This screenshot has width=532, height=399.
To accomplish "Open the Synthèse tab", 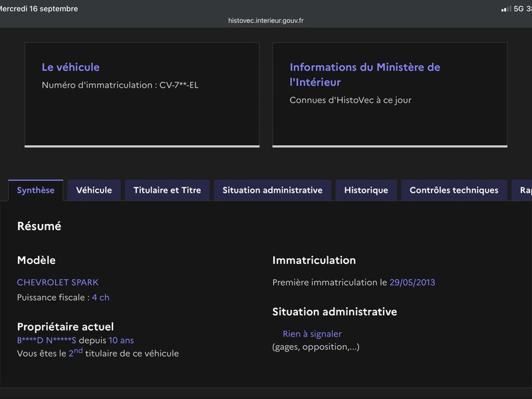I will click(x=36, y=190).
